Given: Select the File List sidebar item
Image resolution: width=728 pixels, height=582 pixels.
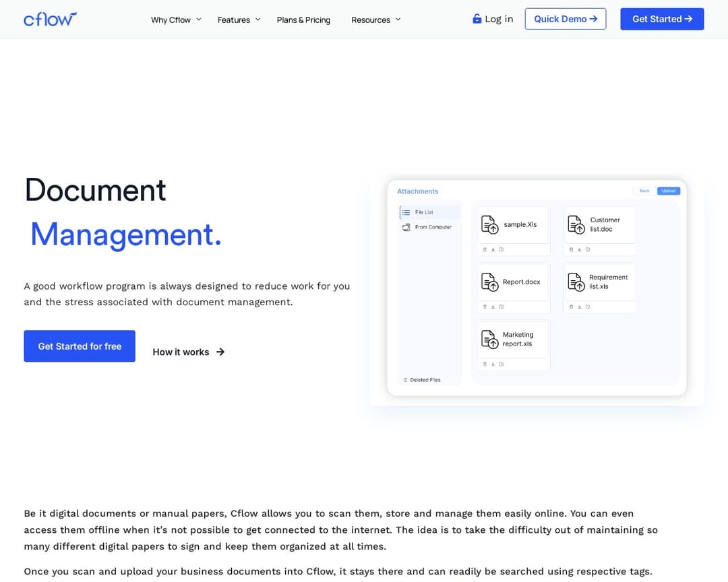Looking at the screenshot, I should click(430, 213).
